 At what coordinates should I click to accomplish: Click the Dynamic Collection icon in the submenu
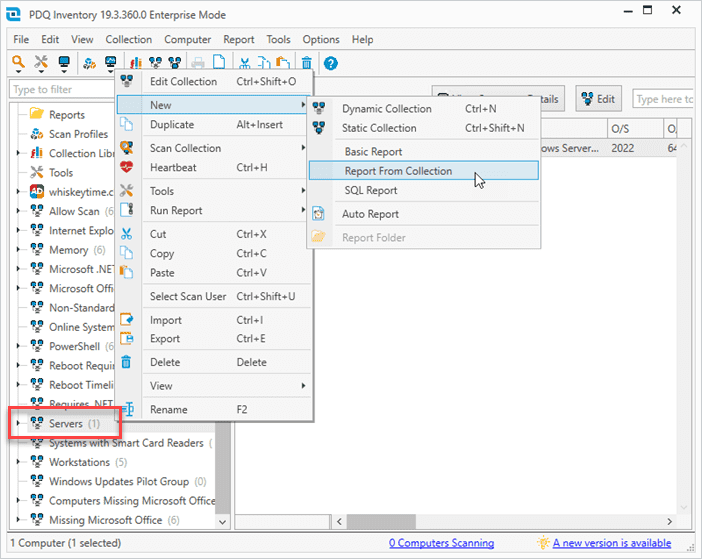[319, 108]
